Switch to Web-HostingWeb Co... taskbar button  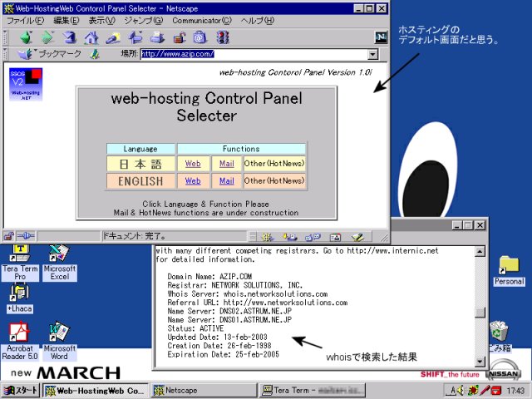96,391
